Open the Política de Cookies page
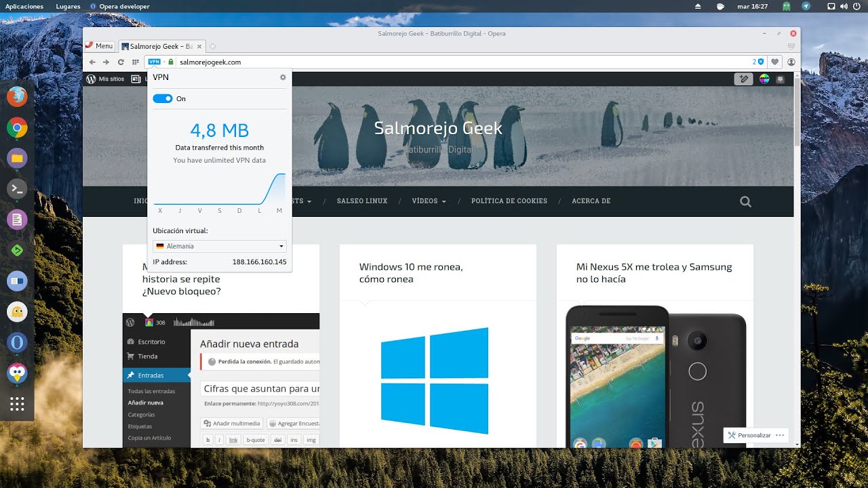 (509, 201)
